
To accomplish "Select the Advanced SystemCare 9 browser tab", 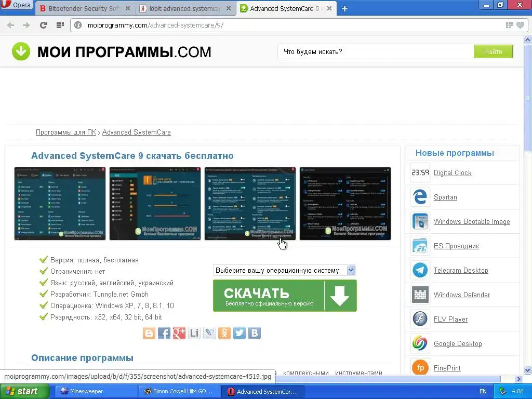I will (286, 8).
